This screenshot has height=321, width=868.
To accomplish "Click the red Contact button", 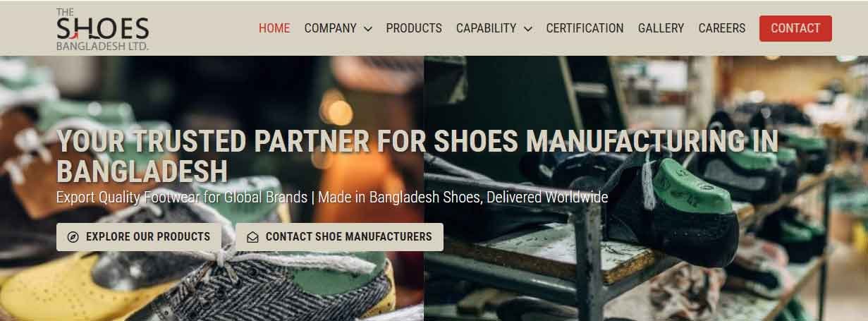I will [795, 28].
